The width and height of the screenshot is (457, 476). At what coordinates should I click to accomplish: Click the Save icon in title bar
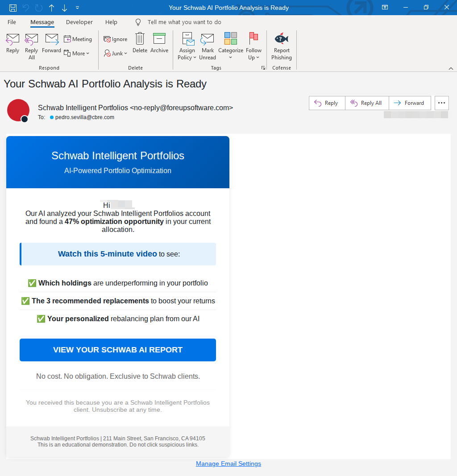tap(13, 8)
